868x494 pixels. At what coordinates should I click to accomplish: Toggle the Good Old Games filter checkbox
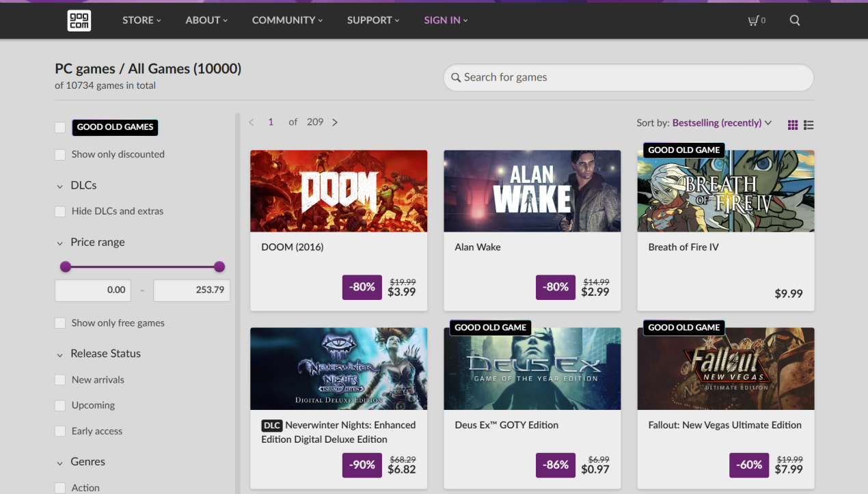(x=60, y=127)
